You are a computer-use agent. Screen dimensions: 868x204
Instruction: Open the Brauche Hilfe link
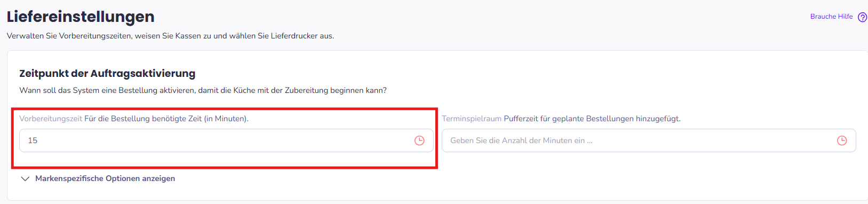[831, 17]
